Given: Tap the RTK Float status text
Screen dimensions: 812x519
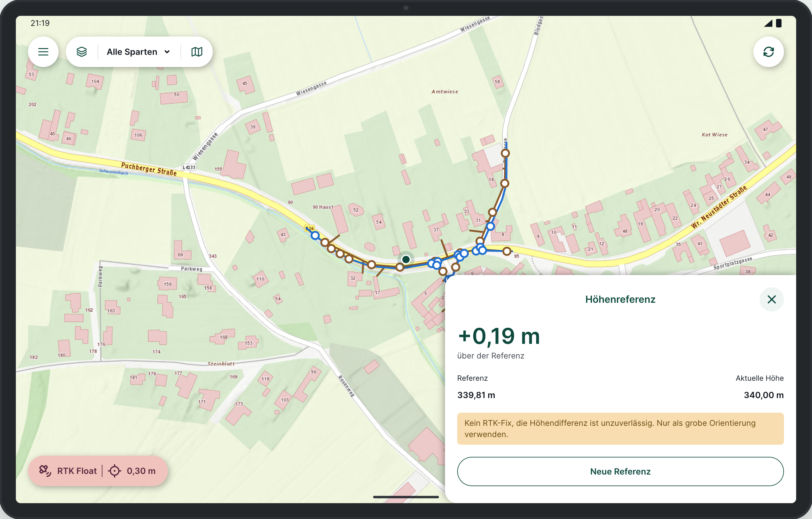Looking at the screenshot, I should click(77, 471).
